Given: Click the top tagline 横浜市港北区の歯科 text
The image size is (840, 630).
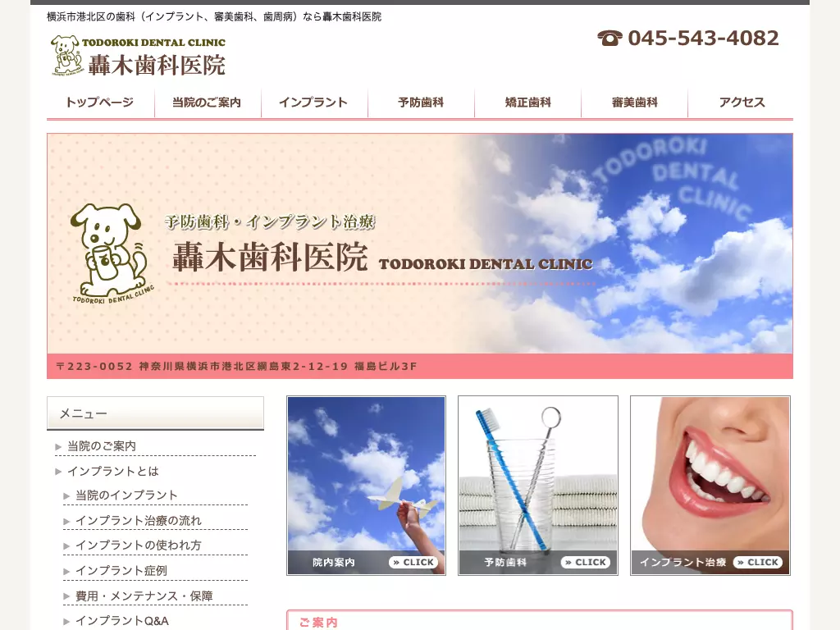Looking at the screenshot, I should coord(214,16).
